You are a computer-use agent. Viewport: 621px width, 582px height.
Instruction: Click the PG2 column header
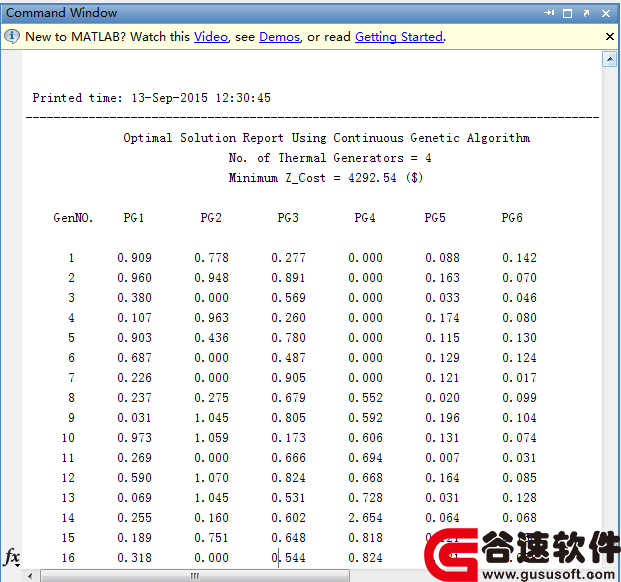tap(211, 218)
